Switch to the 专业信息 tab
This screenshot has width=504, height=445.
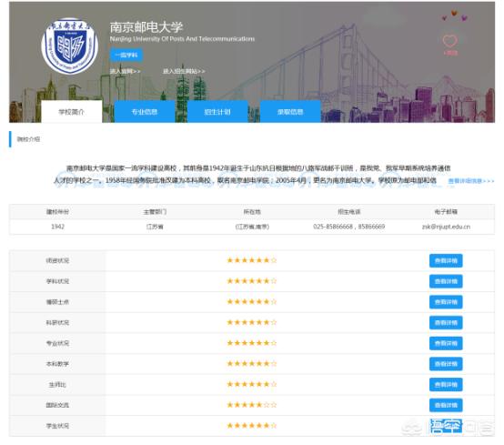[x=145, y=112]
